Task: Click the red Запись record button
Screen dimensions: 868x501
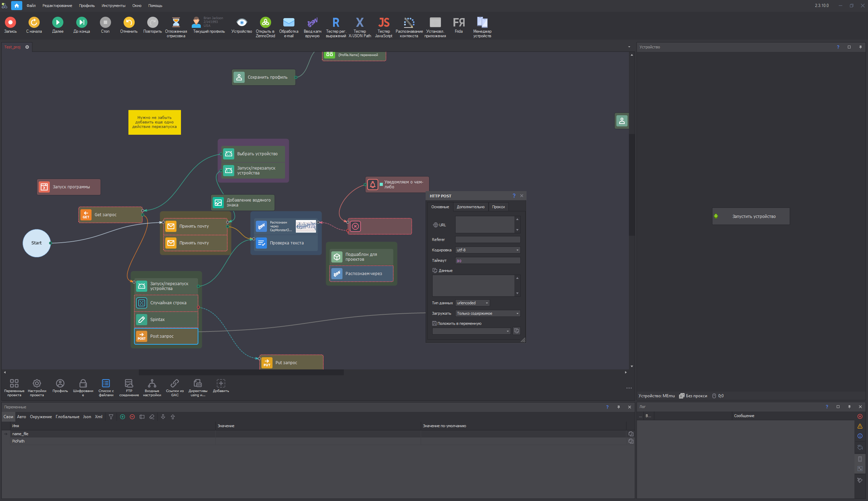Action: point(10,23)
